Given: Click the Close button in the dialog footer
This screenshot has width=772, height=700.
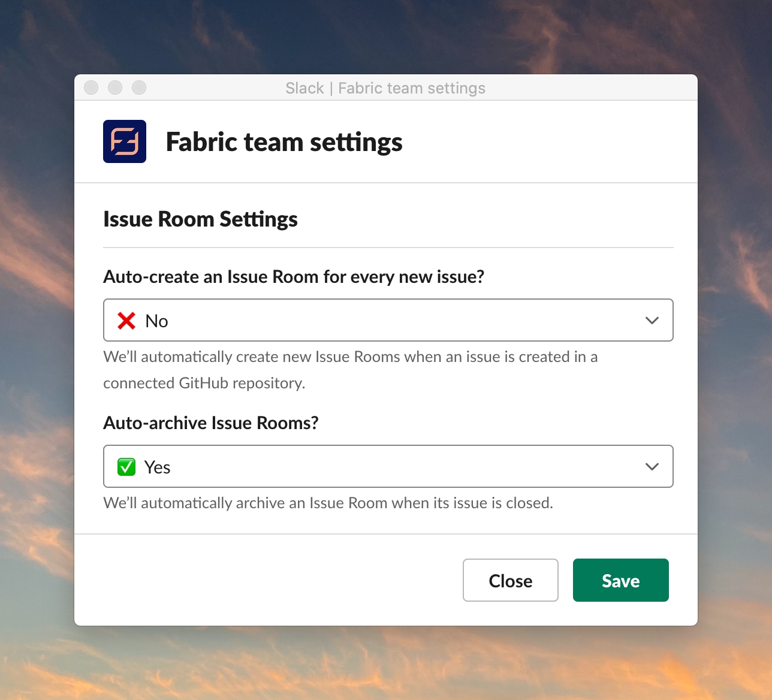Looking at the screenshot, I should click(510, 580).
